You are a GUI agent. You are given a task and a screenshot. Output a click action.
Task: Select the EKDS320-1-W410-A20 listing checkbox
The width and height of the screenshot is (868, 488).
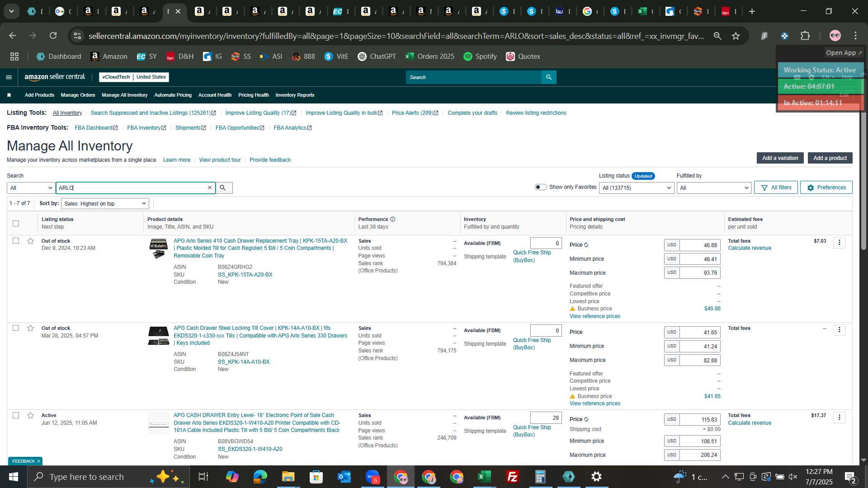[x=16, y=415]
